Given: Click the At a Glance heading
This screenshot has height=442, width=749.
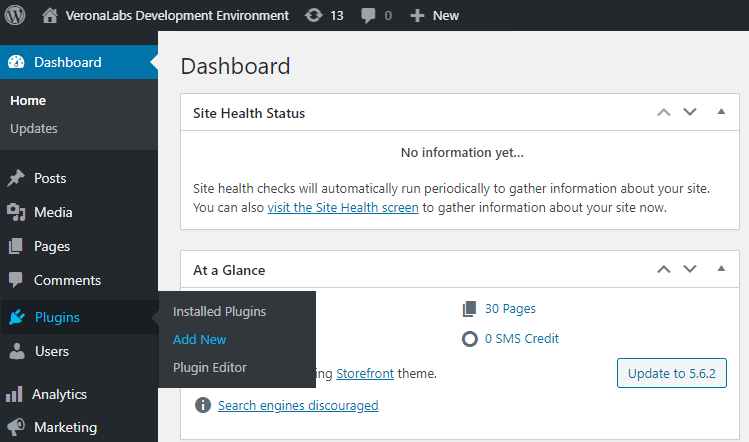Looking at the screenshot, I should [x=229, y=270].
